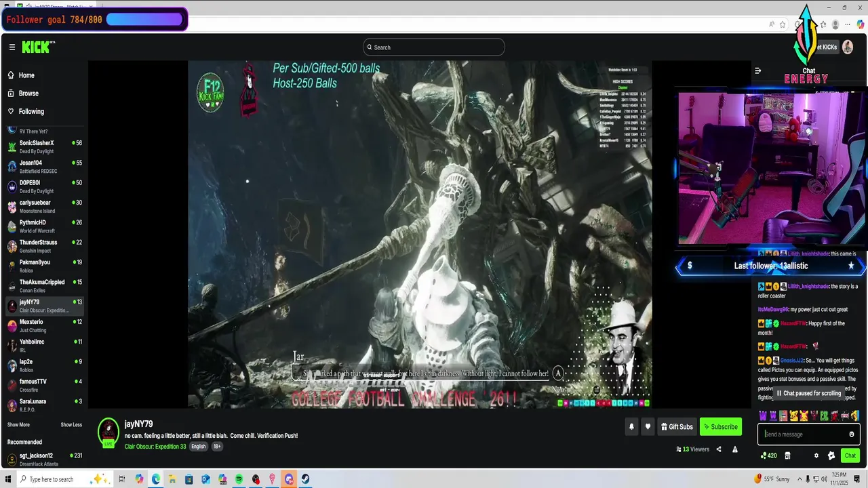The height and width of the screenshot is (488, 868).
Task: Open Pakman8you channel
Action: click(45, 266)
